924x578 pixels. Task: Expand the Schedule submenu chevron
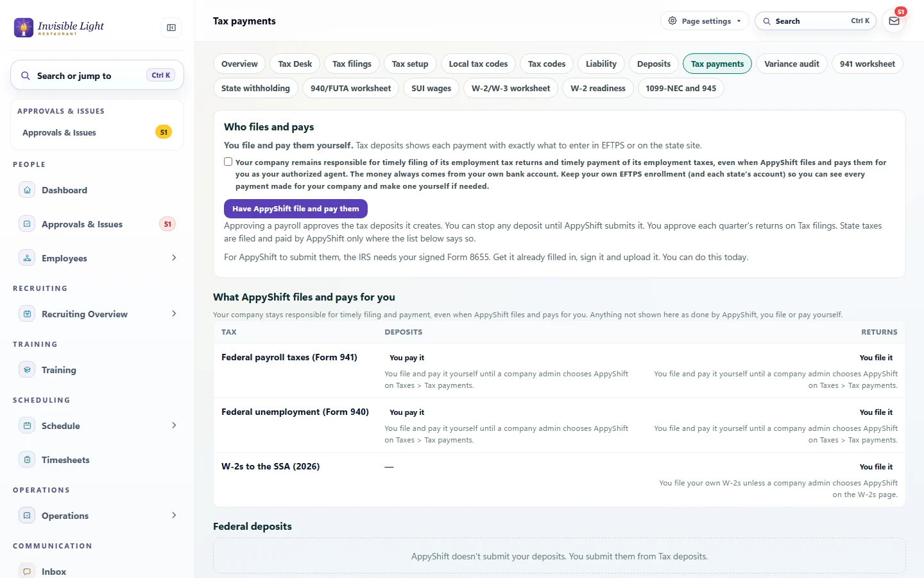(174, 426)
